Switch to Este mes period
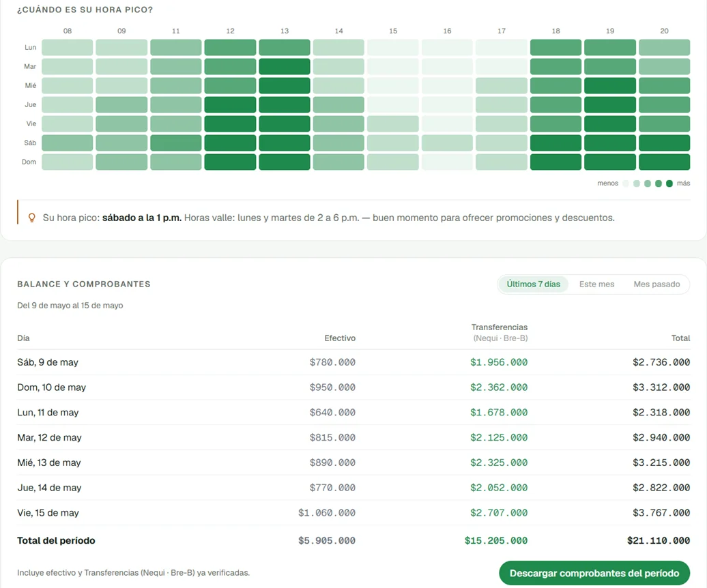This screenshot has width=707, height=588. (596, 284)
